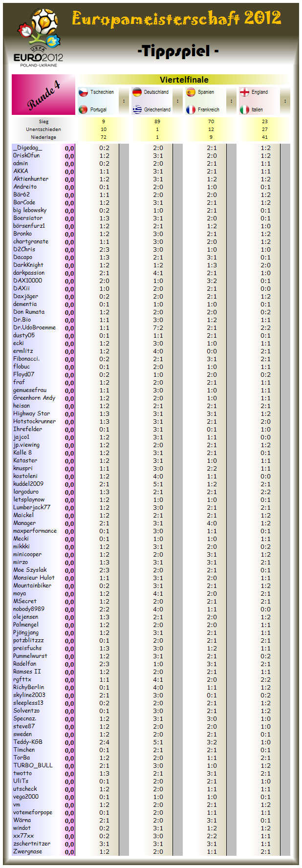Click the Viertelfinale header bar
Screen dimensions: 302x868
click(184, 80)
